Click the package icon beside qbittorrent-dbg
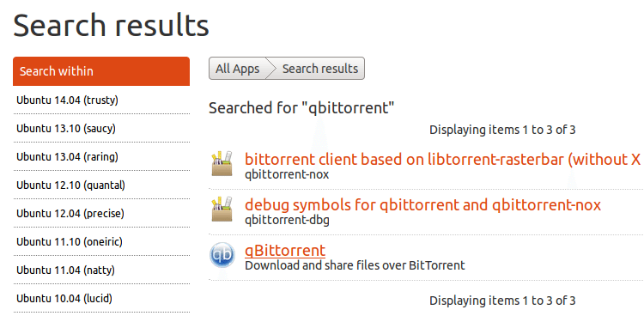This screenshot has height=322, width=644. [222, 209]
